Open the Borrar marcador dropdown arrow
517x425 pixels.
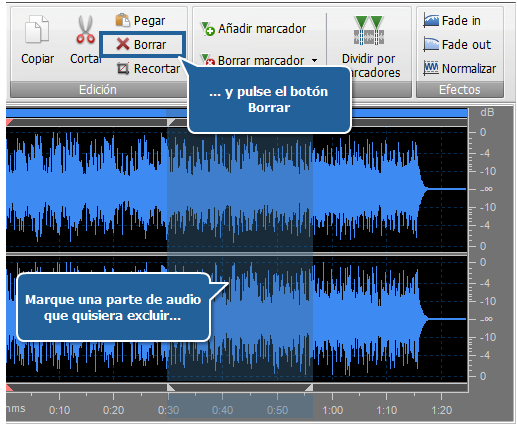314,61
